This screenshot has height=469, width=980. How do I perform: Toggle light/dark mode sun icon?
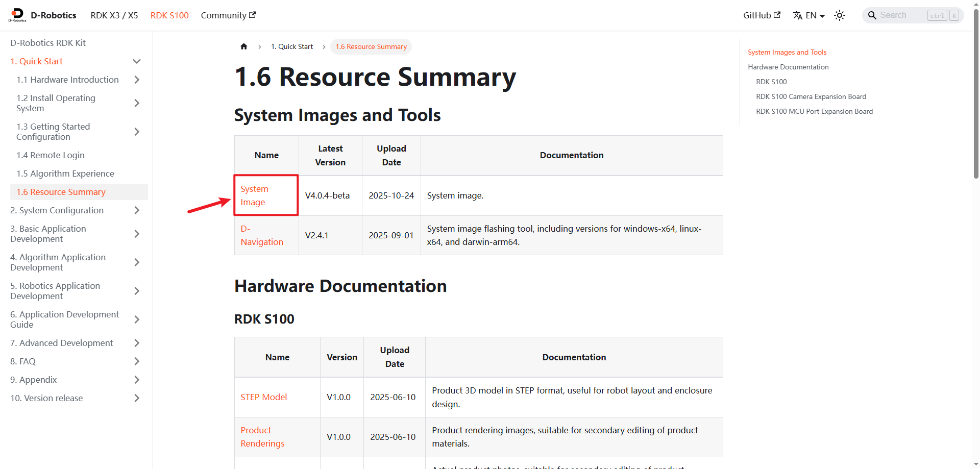pyautogui.click(x=840, y=15)
